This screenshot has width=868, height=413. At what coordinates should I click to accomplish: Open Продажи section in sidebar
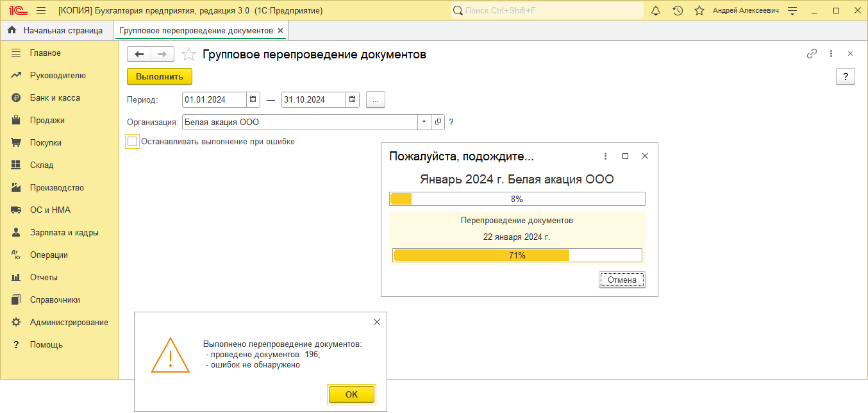(47, 121)
